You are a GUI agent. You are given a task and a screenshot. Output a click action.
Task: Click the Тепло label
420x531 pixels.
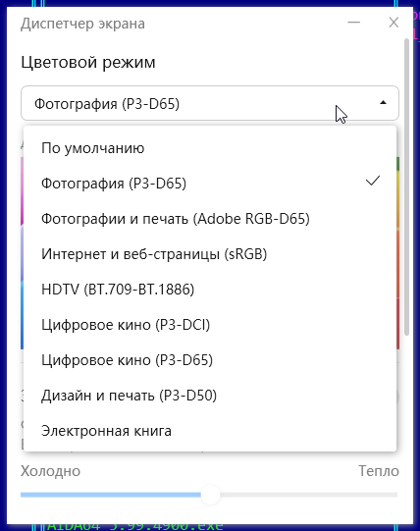tap(379, 471)
